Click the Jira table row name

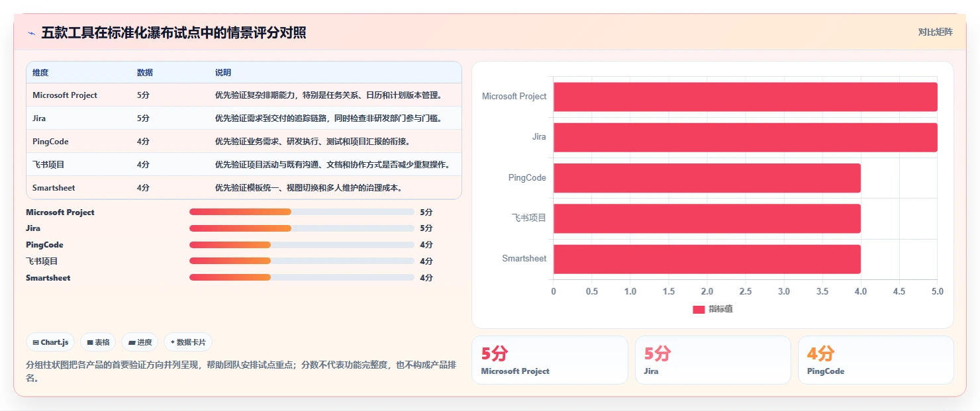click(x=39, y=118)
